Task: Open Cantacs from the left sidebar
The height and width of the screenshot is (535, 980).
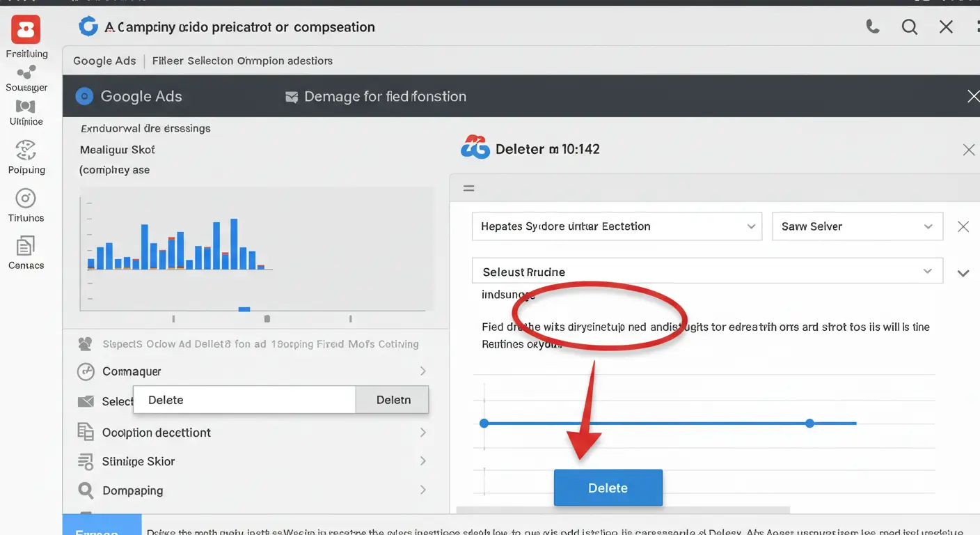Action: [25, 246]
